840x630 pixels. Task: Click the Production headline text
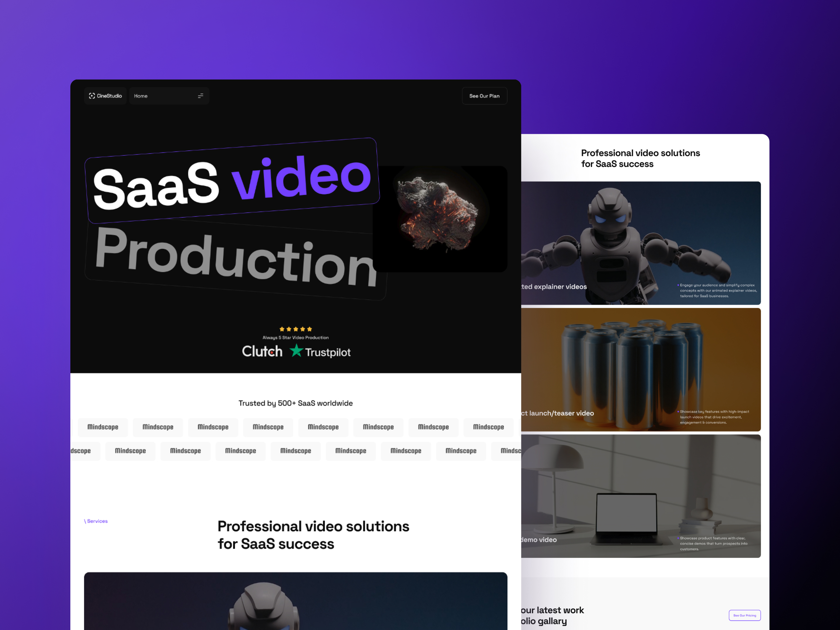(235, 258)
